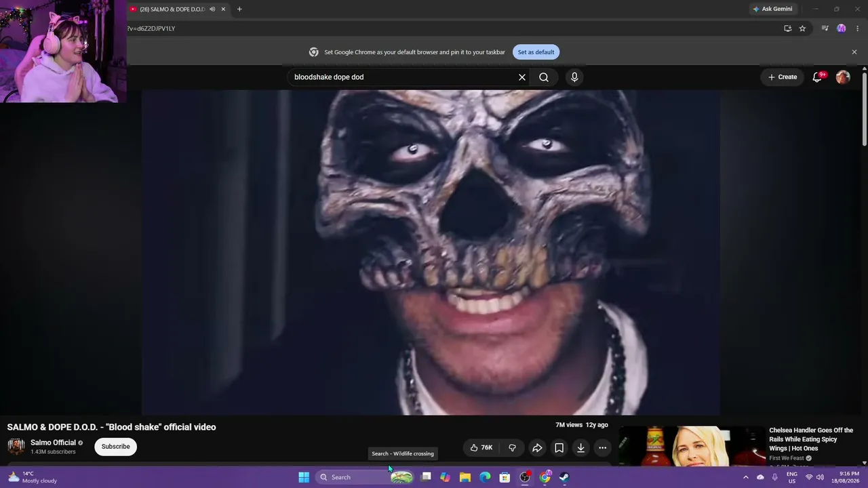The width and height of the screenshot is (868, 488).
Task: Switch to OBS Studio on taskbar
Action: click(x=525, y=477)
